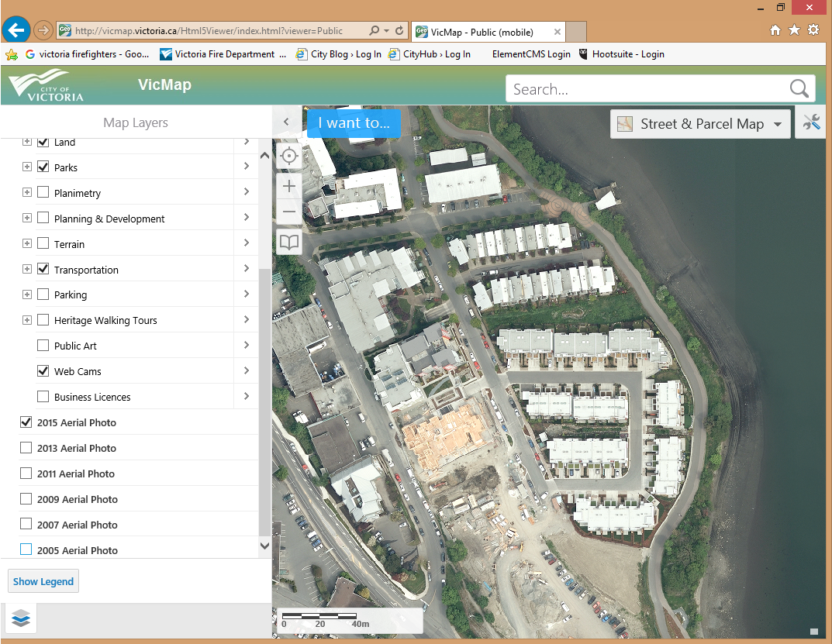Image resolution: width=832 pixels, height=644 pixels.
Task: Uncheck the Transportation layer checkbox
Action: click(43, 269)
